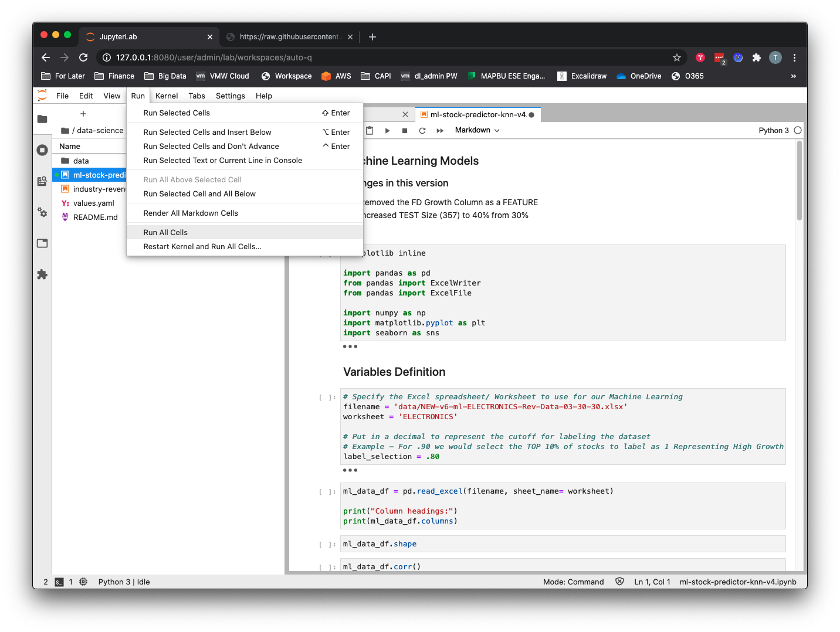This screenshot has width=840, height=632.
Task: Interrupt the kernel with stop button
Action: (x=405, y=131)
